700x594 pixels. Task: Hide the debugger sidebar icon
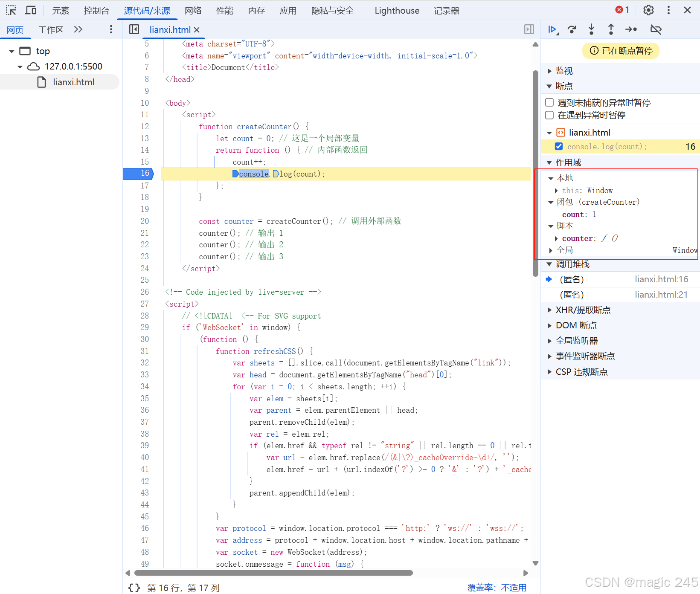point(529,29)
